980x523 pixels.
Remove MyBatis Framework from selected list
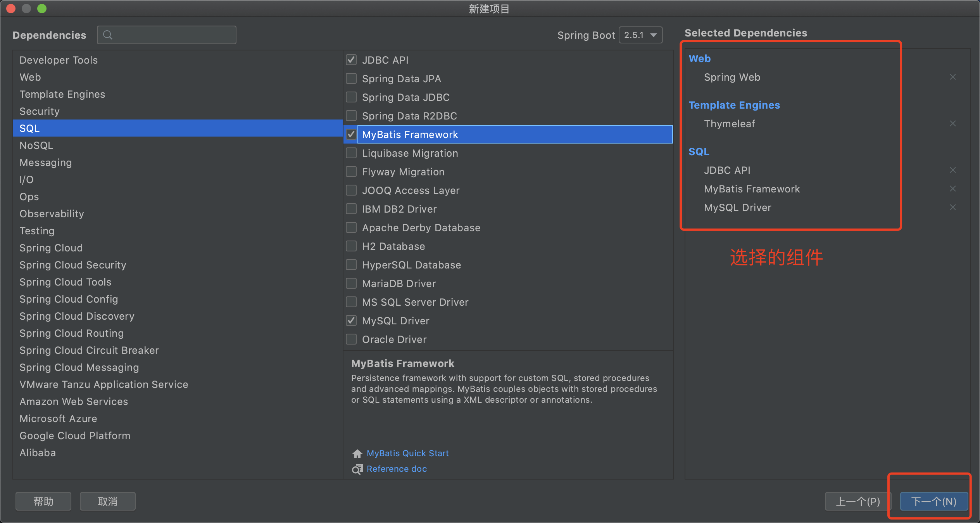[952, 189]
